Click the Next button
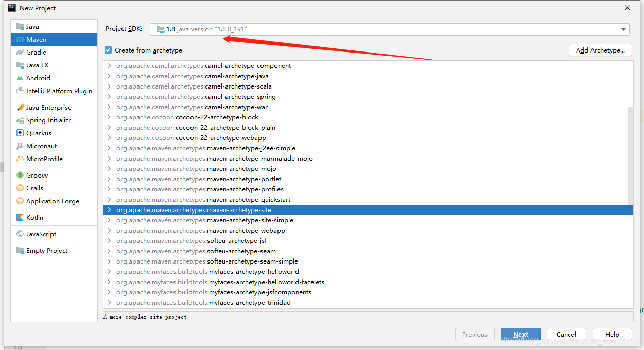 [x=520, y=335]
